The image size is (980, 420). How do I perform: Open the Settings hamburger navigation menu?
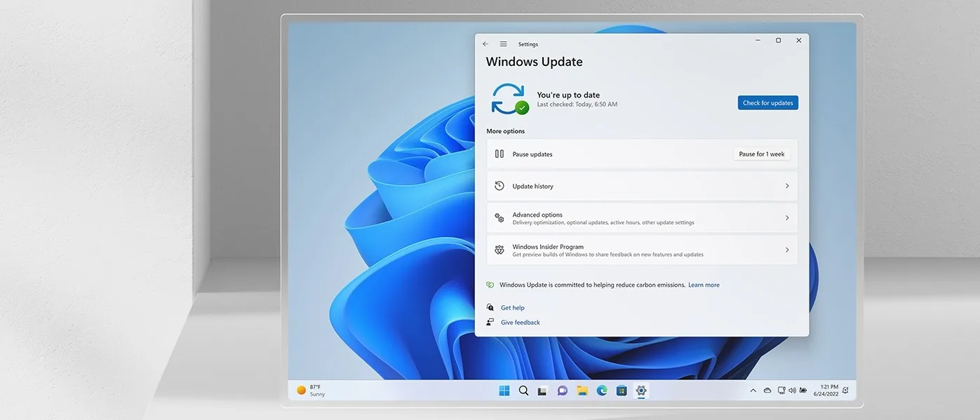pos(503,44)
